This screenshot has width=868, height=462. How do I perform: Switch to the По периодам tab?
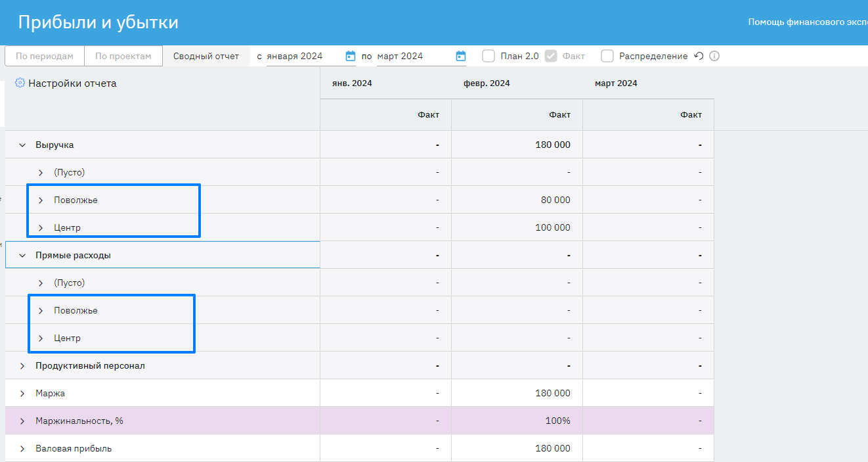click(x=45, y=57)
